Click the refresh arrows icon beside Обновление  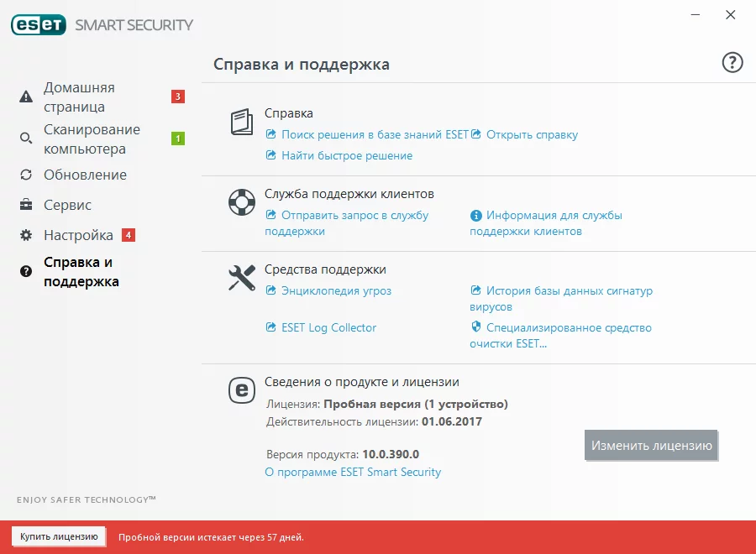26,175
